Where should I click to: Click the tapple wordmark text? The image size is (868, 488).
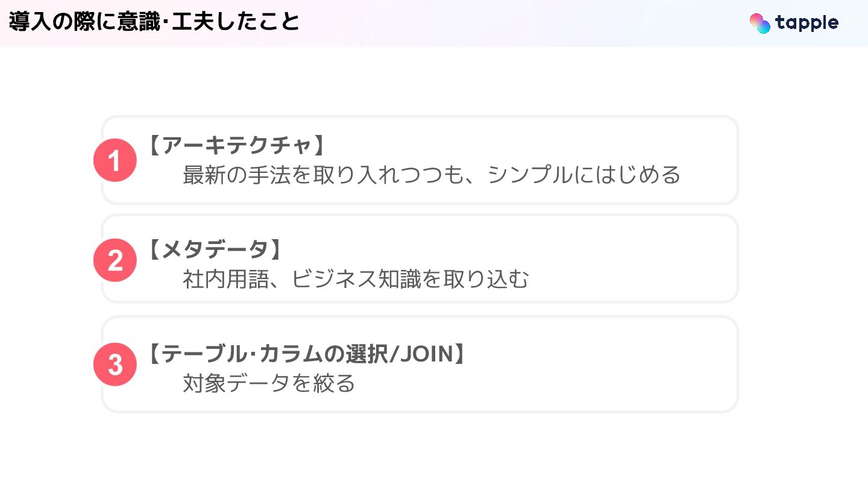807,23
